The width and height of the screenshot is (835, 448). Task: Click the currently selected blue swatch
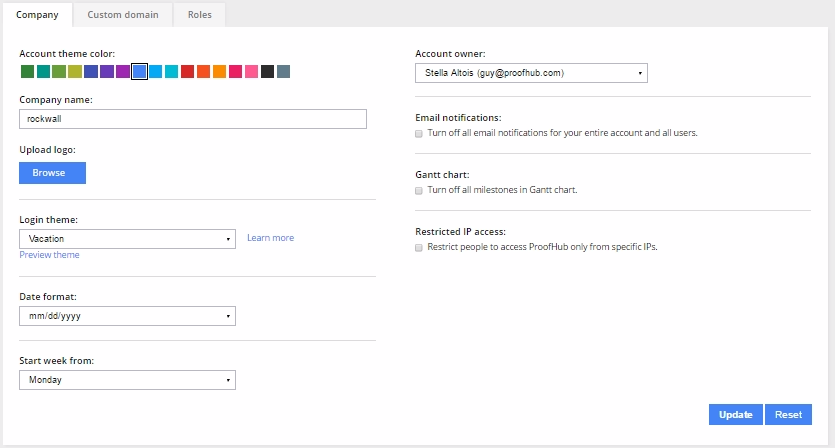(x=140, y=71)
